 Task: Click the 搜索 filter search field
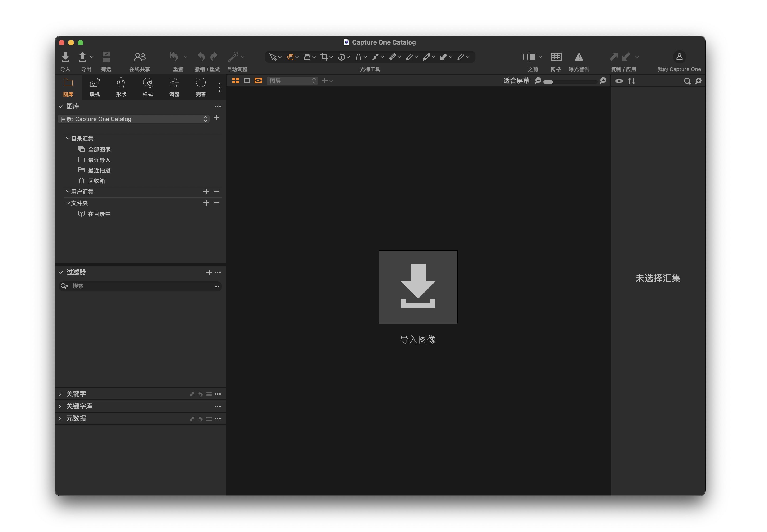pos(140,286)
